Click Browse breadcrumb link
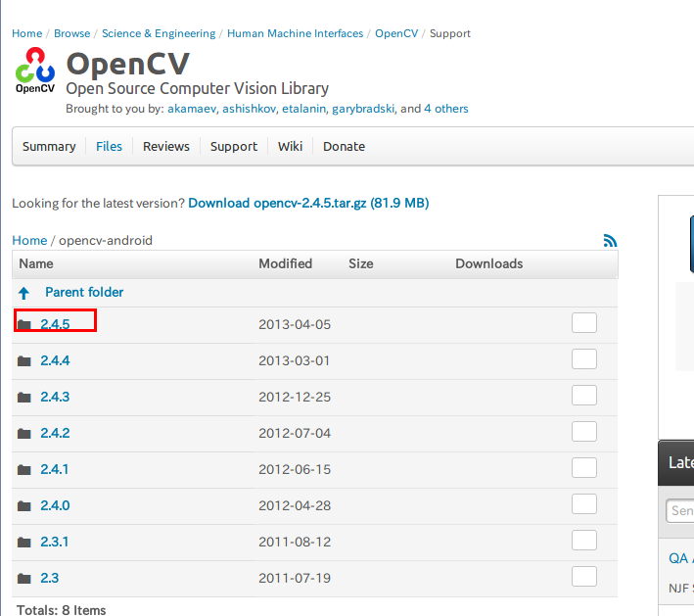Viewport: 694px width, 616px height. (x=72, y=33)
